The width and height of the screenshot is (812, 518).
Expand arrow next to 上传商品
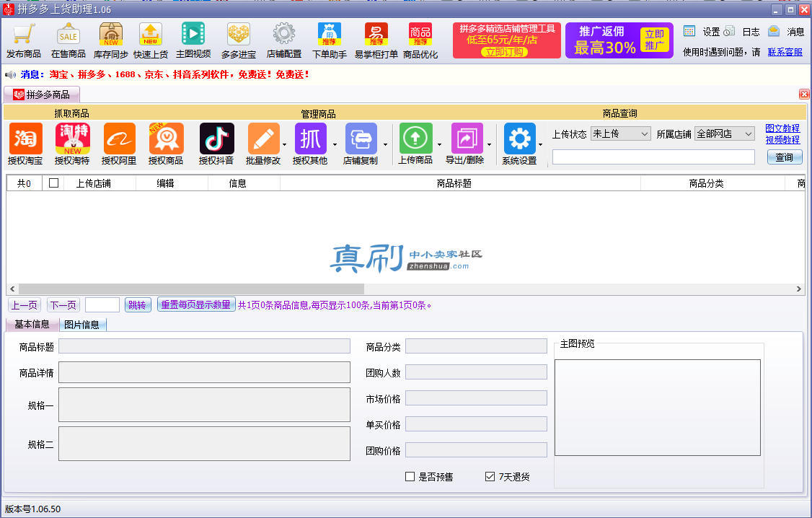tap(440, 144)
